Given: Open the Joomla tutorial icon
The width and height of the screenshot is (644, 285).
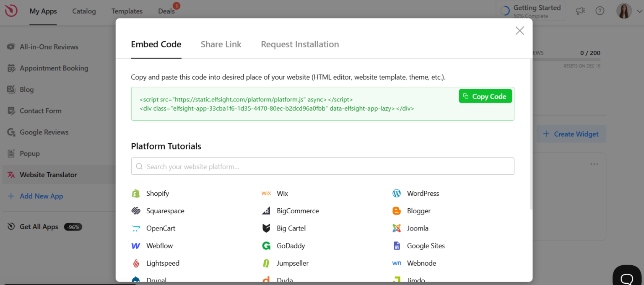Looking at the screenshot, I should click(396, 228).
